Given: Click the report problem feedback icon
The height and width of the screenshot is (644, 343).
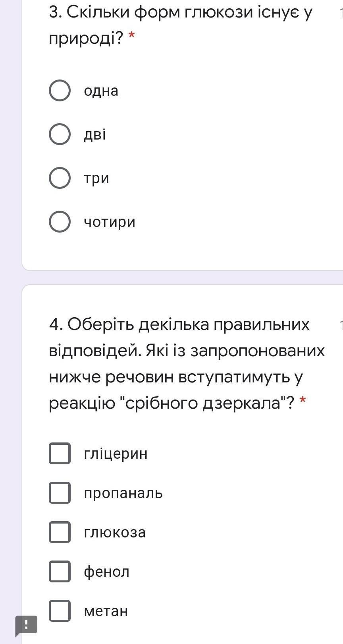Looking at the screenshot, I should pos(26,625).
